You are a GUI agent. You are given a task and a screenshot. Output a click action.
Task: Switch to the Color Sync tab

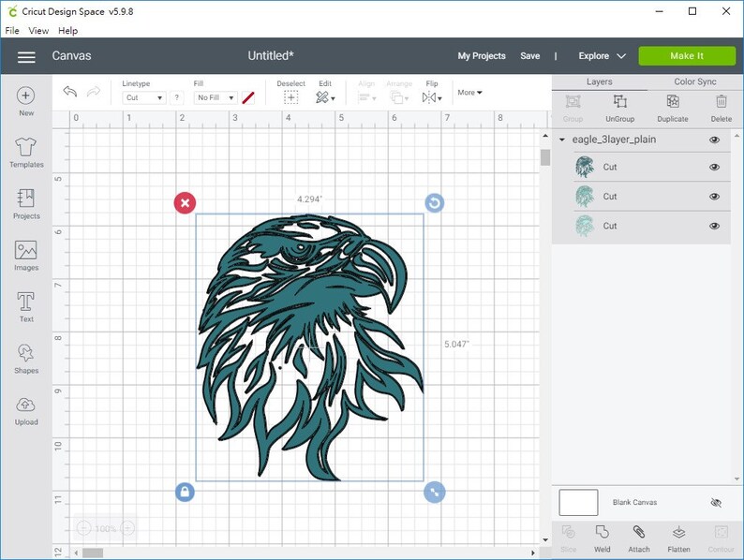click(695, 82)
